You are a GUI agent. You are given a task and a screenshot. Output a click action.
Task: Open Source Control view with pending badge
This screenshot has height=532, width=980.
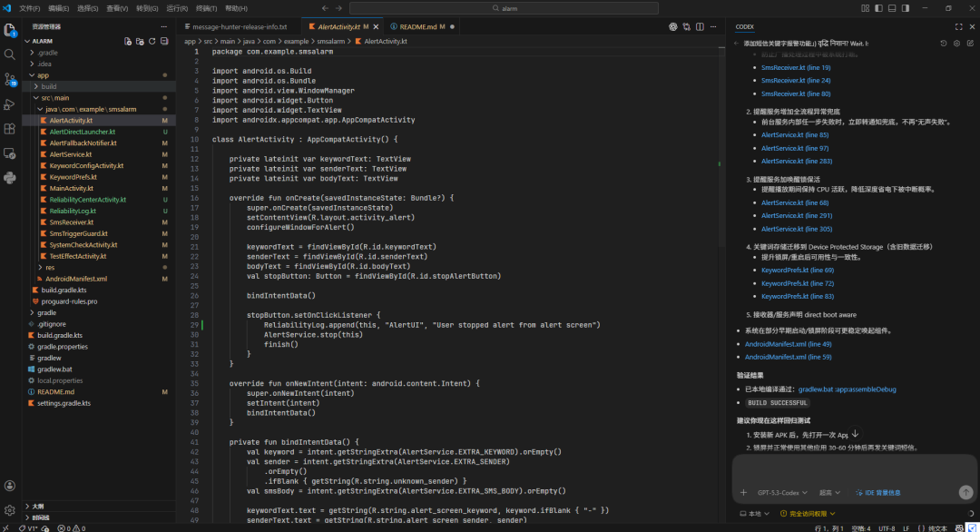coord(9,79)
